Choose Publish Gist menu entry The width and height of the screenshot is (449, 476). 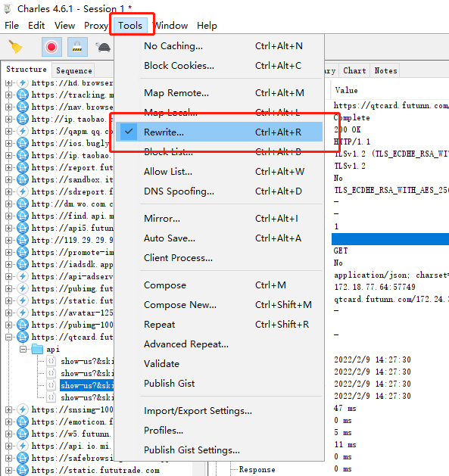click(x=219, y=384)
